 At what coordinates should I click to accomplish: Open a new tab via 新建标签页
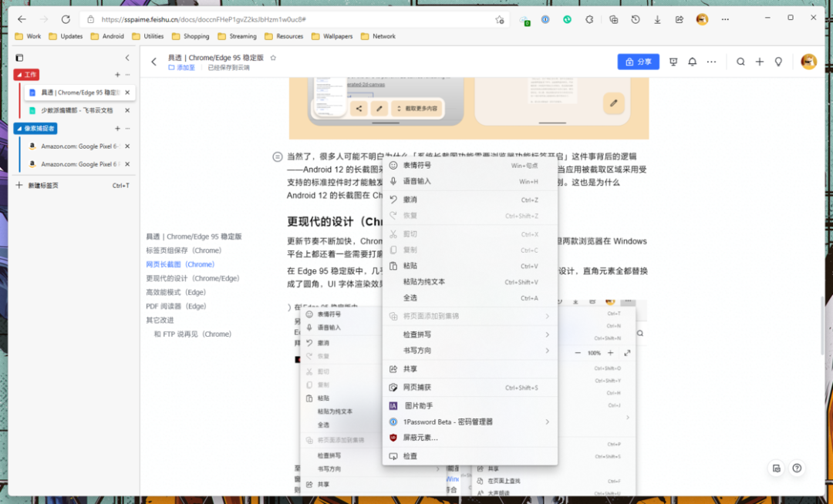coord(73,185)
